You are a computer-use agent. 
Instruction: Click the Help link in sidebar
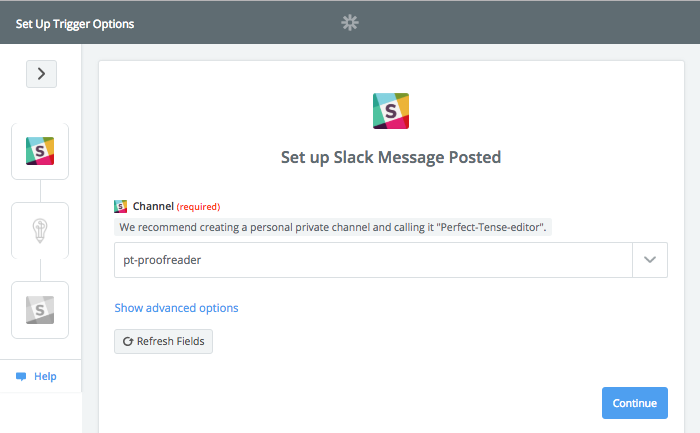(45, 376)
